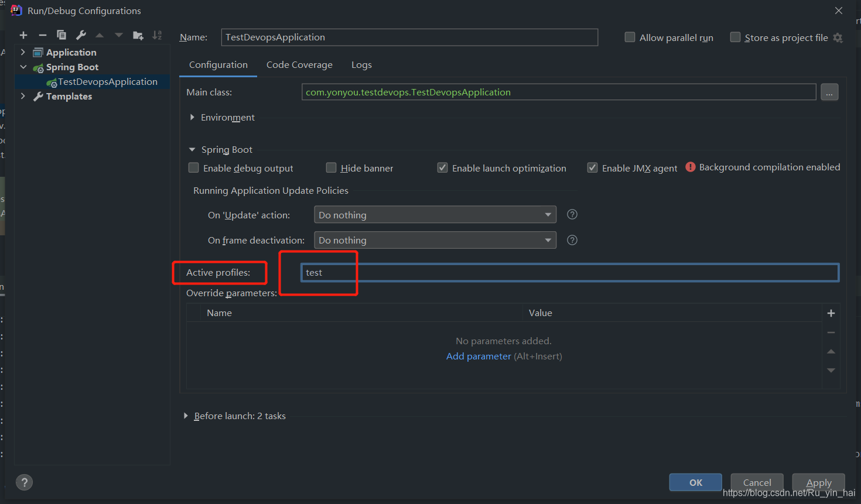Expand Before launch tasks section
861x504 pixels.
[186, 416]
